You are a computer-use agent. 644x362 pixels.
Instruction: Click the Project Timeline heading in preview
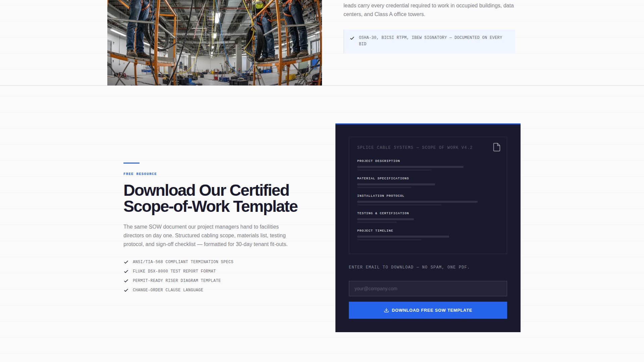point(375,231)
